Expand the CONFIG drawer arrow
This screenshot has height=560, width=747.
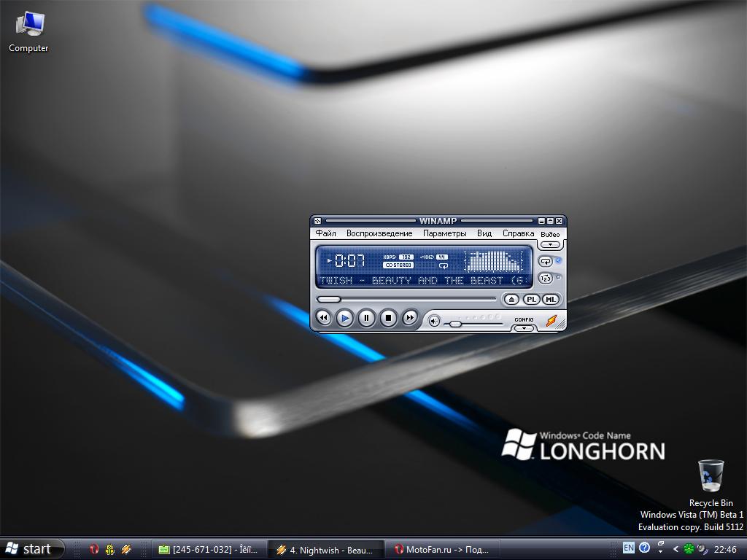coord(524,328)
